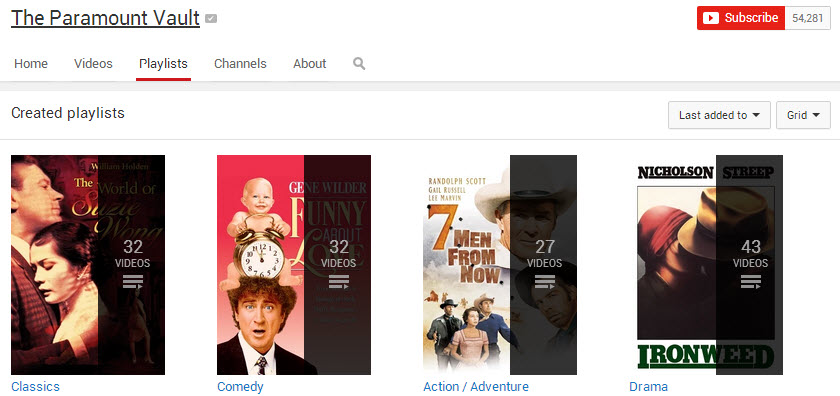Click the 54,281 subscriber count
This screenshot has height=396, width=840.
click(x=807, y=18)
